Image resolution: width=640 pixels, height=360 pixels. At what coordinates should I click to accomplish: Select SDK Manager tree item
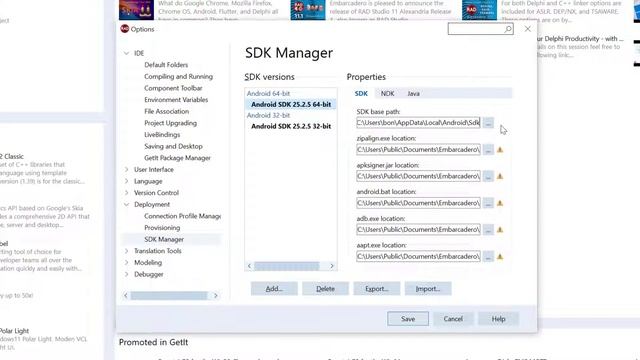[164, 239]
